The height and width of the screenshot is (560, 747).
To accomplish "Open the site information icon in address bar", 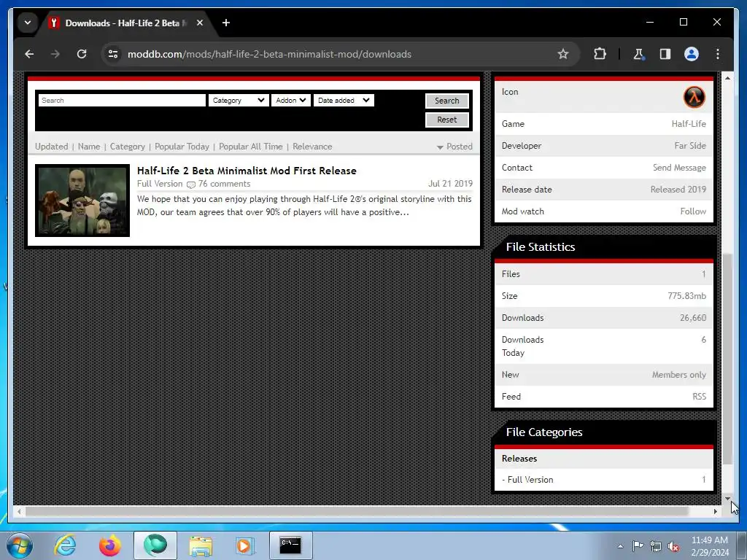I will click(113, 54).
